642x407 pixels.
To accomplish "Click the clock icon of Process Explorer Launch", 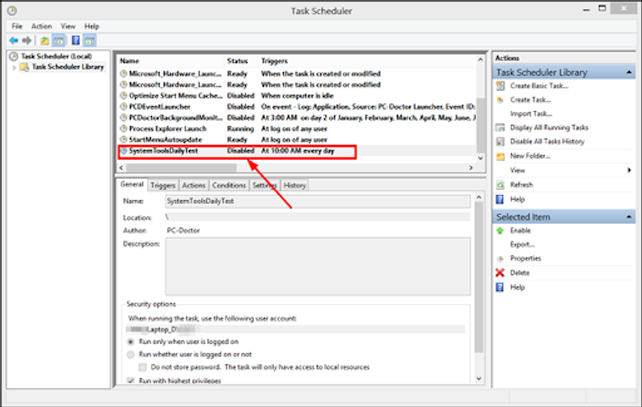I will tap(124, 129).
